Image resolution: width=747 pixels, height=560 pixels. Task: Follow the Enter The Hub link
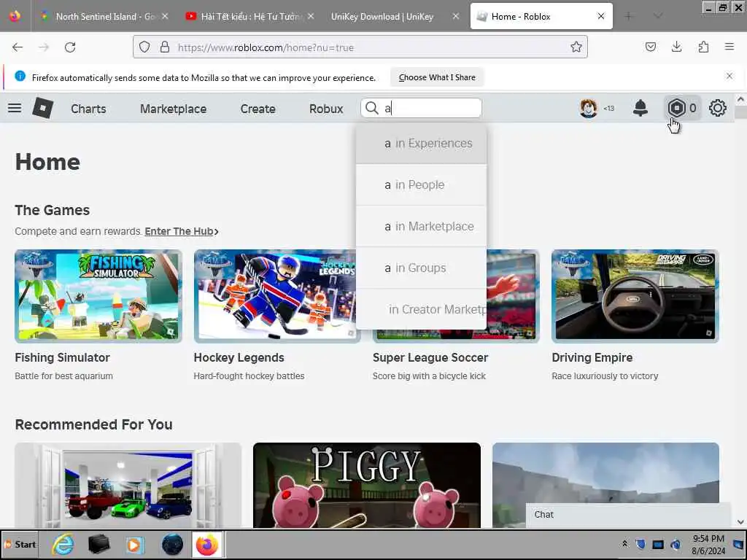pos(182,231)
